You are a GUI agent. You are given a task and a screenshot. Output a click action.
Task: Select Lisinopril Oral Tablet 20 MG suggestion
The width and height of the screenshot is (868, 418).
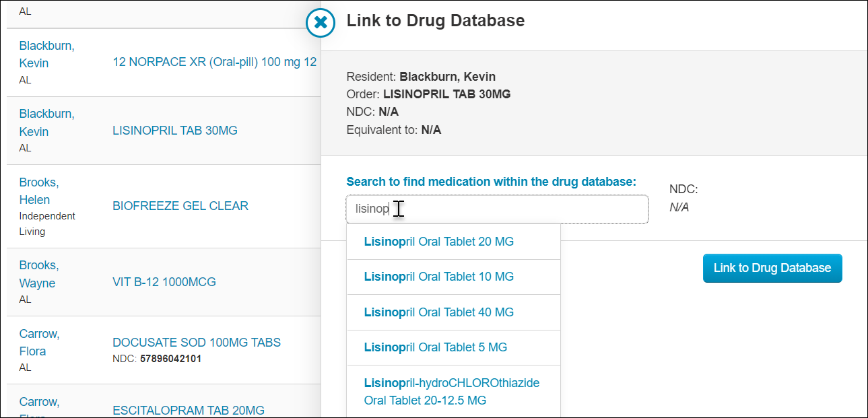453,242
